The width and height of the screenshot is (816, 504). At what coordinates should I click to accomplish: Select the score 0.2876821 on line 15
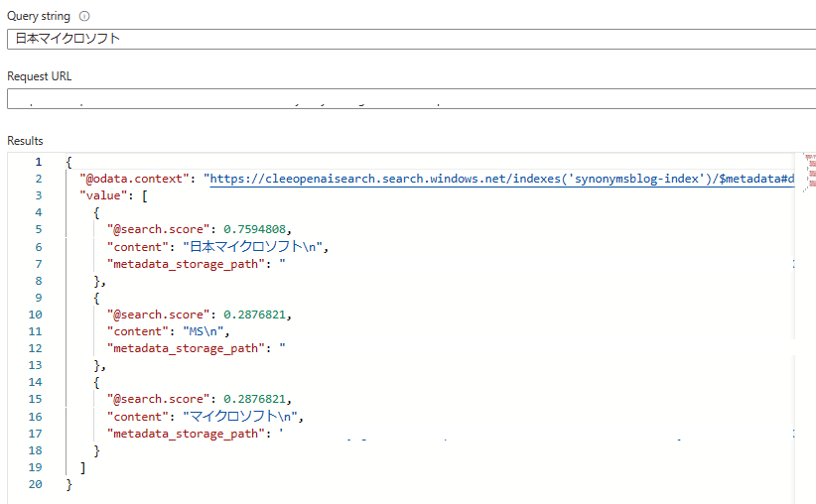[255, 399]
